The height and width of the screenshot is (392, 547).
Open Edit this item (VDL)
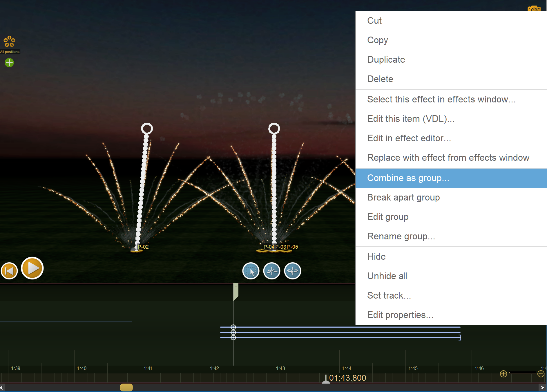(451, 119)
